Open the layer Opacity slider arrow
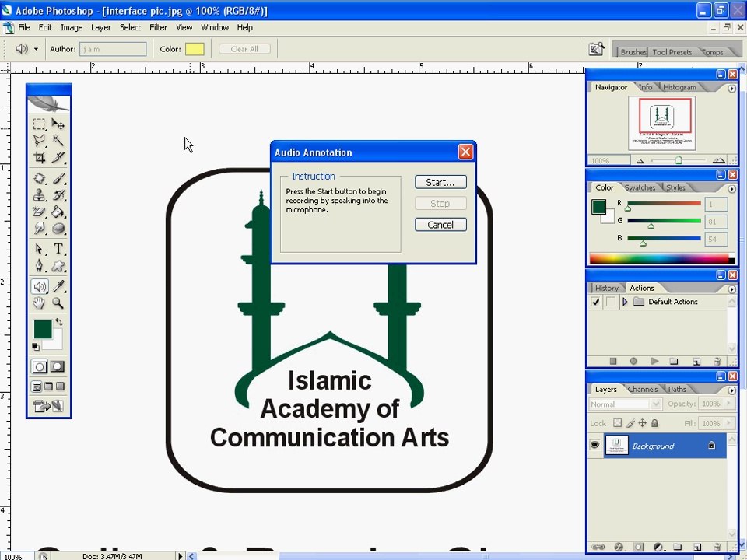Screen dimensions: 747x560 (728, 404)
